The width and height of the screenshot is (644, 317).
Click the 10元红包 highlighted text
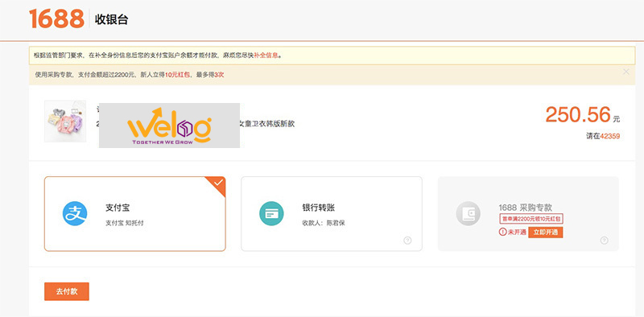point(177,75)
